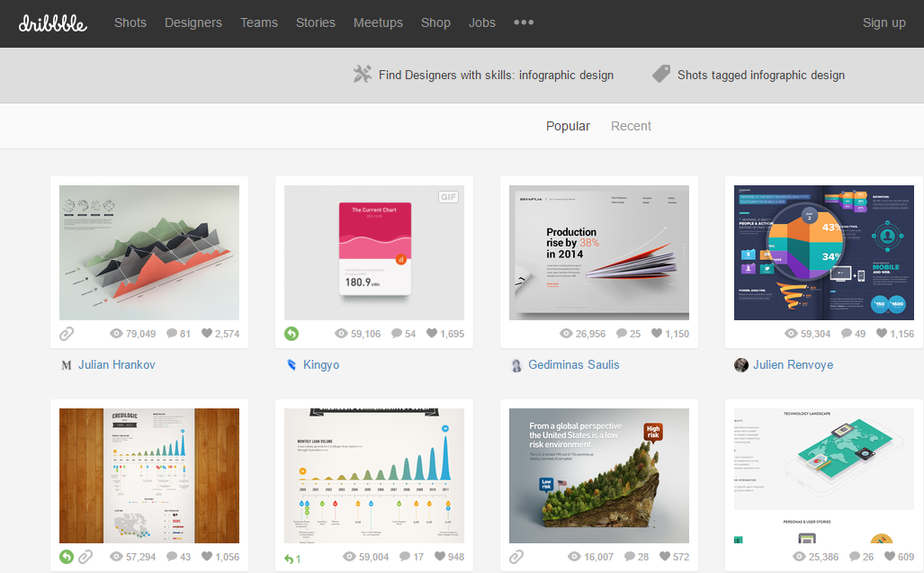This screenshot has height=573, width=924.
Task: Click the Sign up link
Action: point(884,22)
